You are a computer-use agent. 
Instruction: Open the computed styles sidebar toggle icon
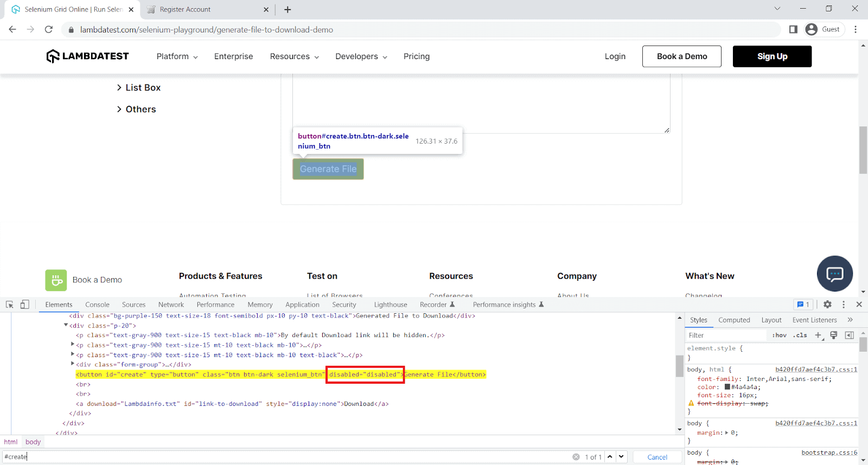point(849,335)
